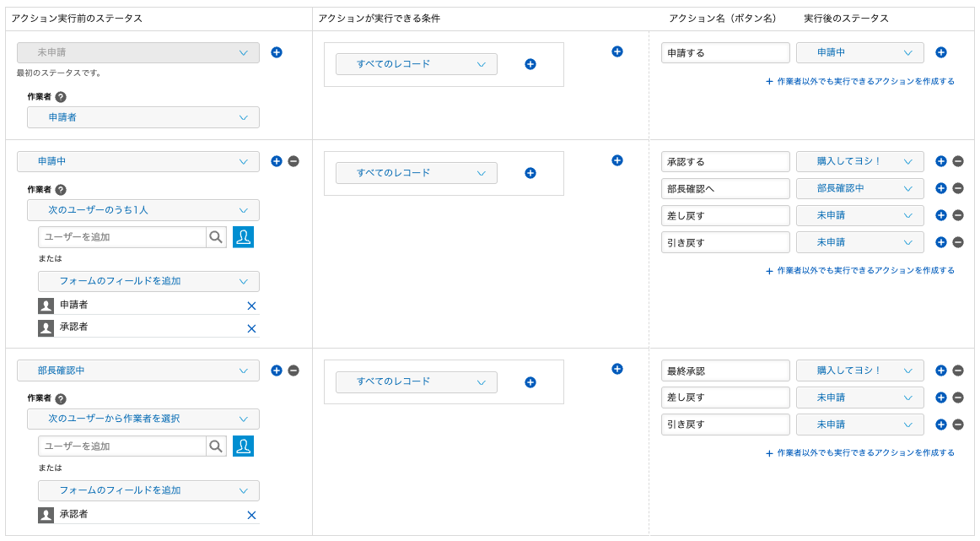Remove 承認者 from 部長確認中 assignees with X

[251, 515]
